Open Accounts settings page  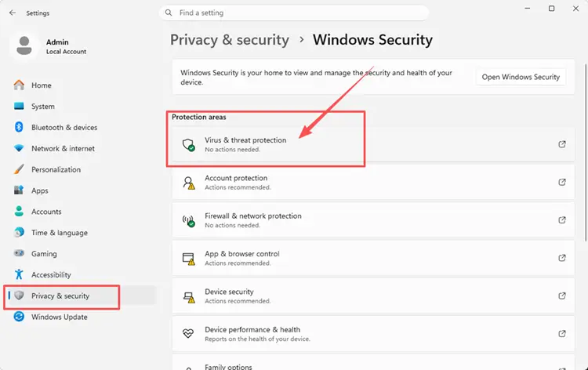click(x=81, y=211)
